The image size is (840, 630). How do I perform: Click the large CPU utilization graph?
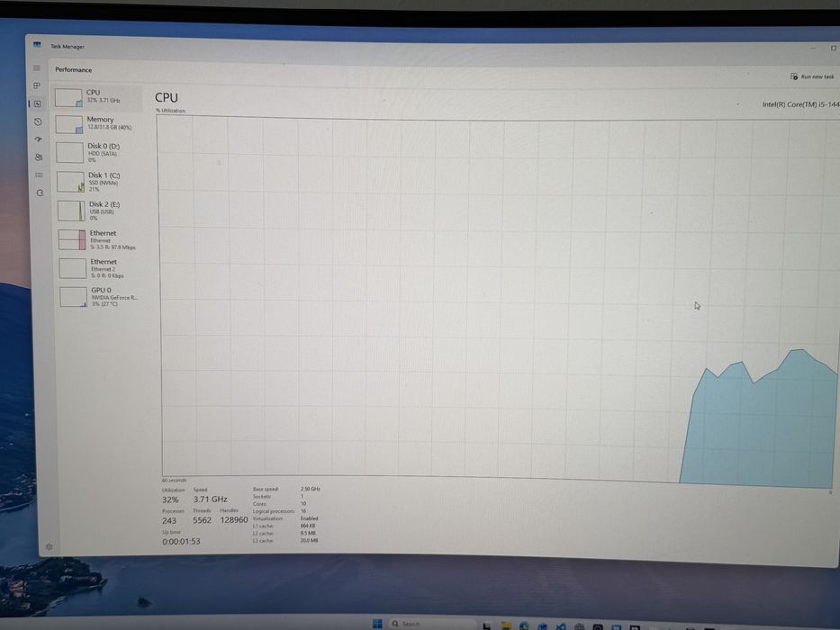(x=498, y=300)
